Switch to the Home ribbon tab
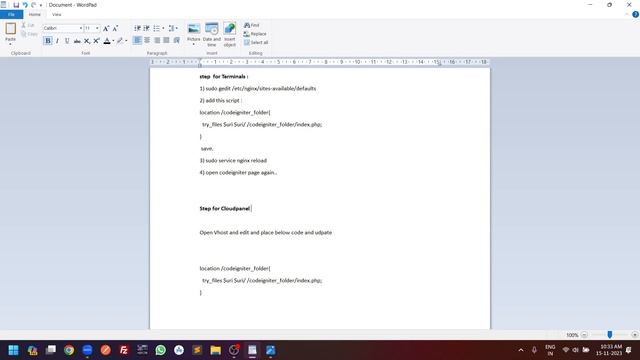The width and height of the screenshot is (640, 360). pos(35,14)
